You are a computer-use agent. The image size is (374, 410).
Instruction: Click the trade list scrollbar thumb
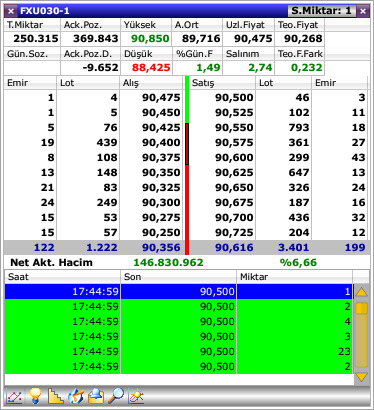[362, 308]
